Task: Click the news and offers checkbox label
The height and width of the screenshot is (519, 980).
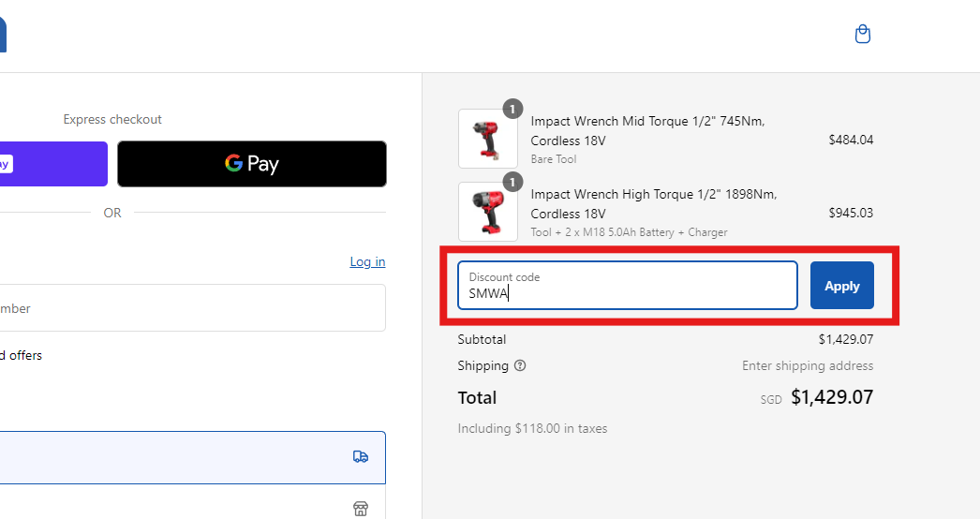Action: (x=22, y=356)
